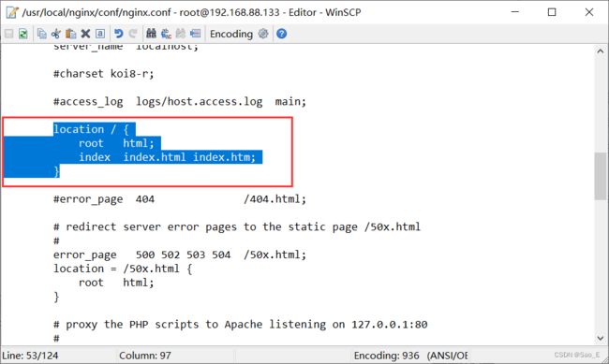The image size is (609, 364).
Task: Close the WinSCP editor window
Action: pos(589,12)
